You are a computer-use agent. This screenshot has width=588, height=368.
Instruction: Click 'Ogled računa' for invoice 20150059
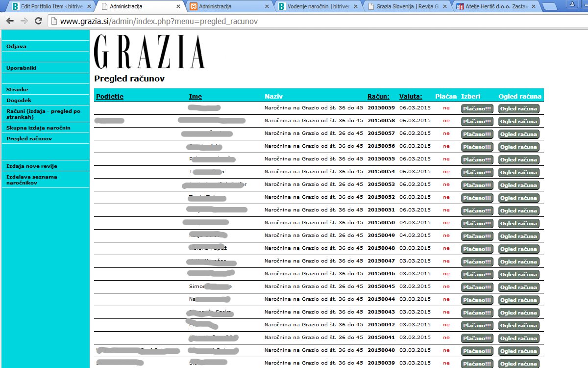point(519,108)
